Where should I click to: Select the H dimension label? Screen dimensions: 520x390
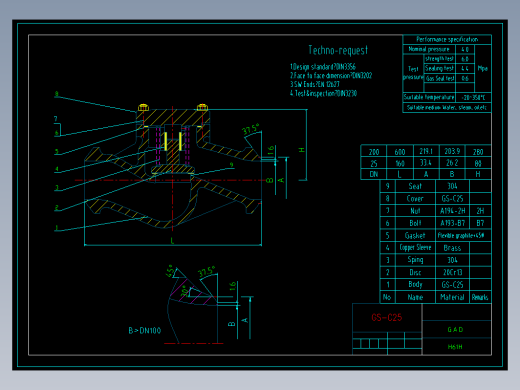pos(302,150)
